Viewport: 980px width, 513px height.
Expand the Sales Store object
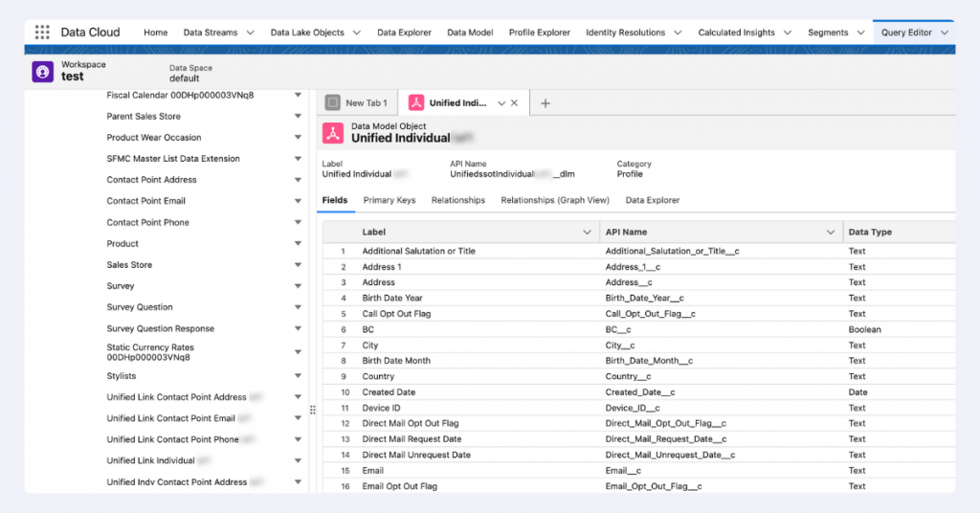(299, 265)
